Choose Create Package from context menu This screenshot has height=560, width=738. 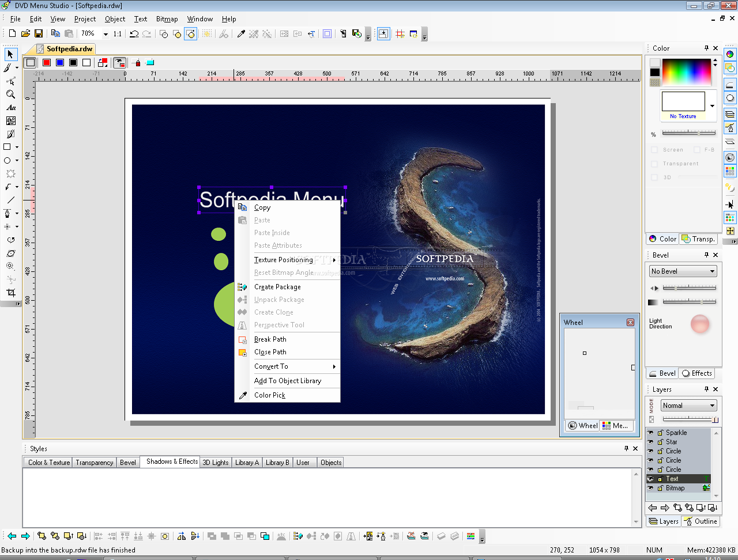[288, 287]
